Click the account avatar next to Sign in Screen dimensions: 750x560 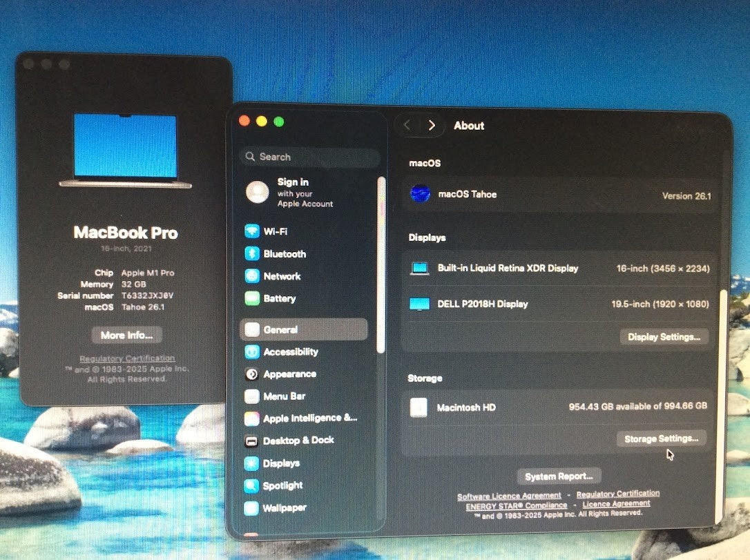[x=258, y=192]
